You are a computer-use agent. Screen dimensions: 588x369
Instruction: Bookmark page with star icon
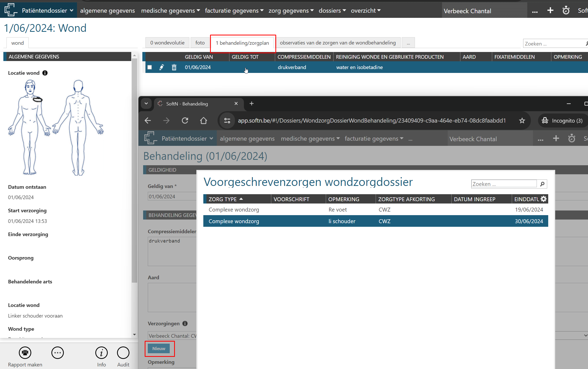(x=522, y=121)
